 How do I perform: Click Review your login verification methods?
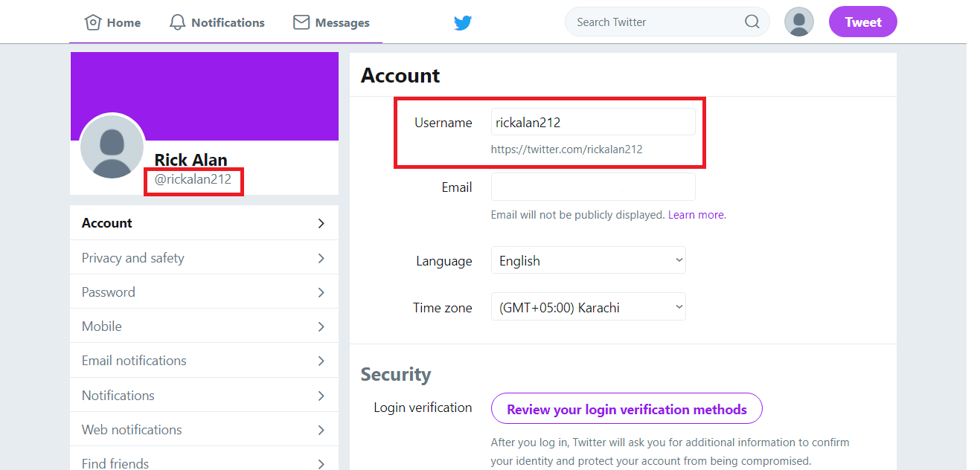627,409
